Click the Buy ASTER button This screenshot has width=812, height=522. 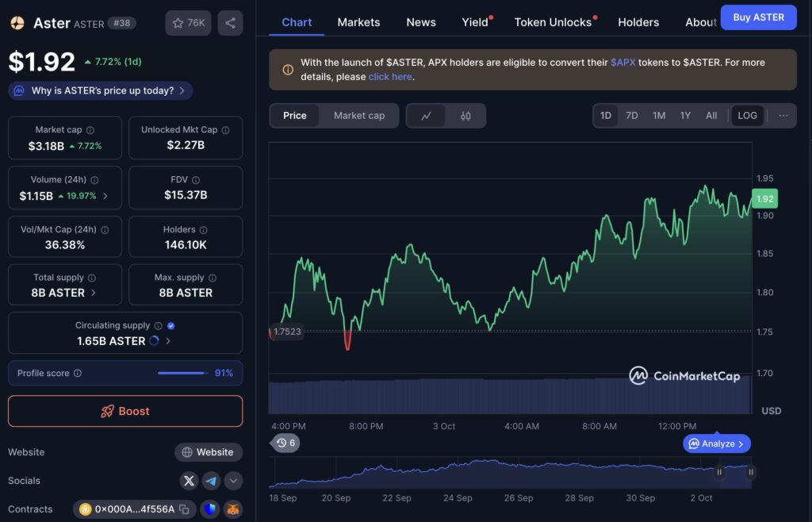pyautogui.click(x=758, y=17)
